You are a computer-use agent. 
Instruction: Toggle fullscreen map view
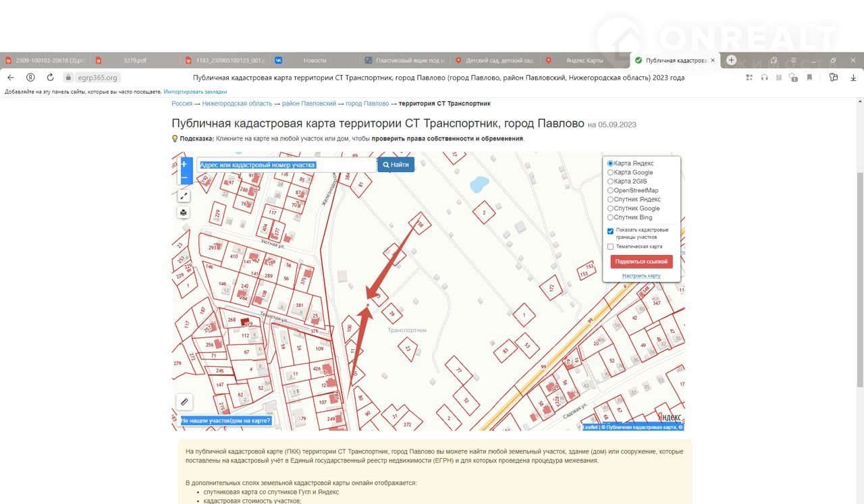(x=184, y=196)
